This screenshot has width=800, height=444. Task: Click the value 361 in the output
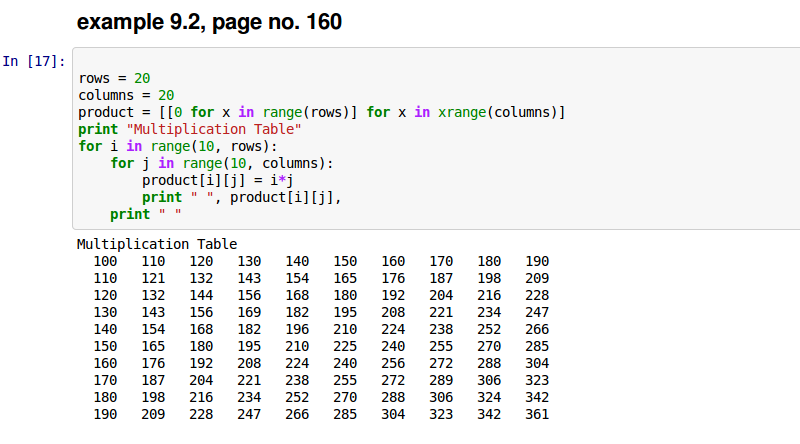coord(537,414)
